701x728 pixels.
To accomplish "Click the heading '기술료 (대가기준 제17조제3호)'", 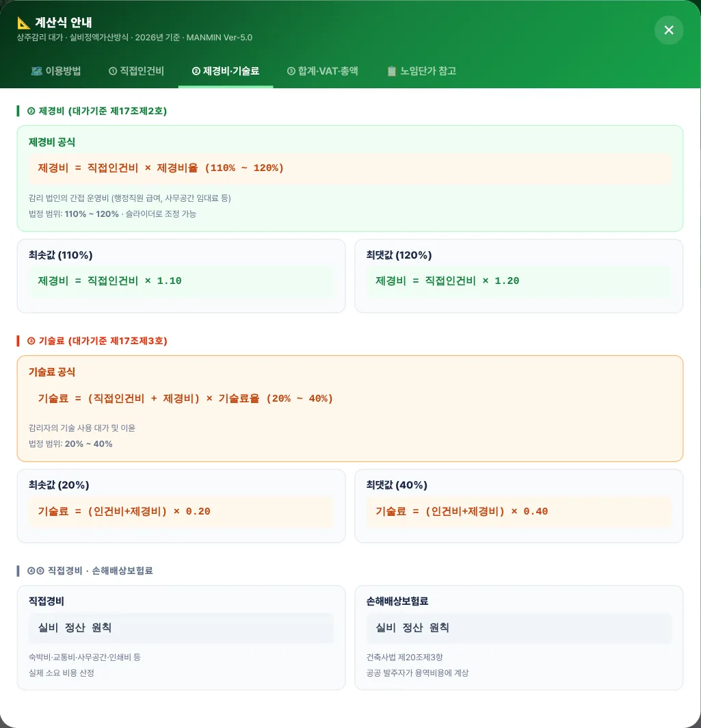I will tap(97, 341).
